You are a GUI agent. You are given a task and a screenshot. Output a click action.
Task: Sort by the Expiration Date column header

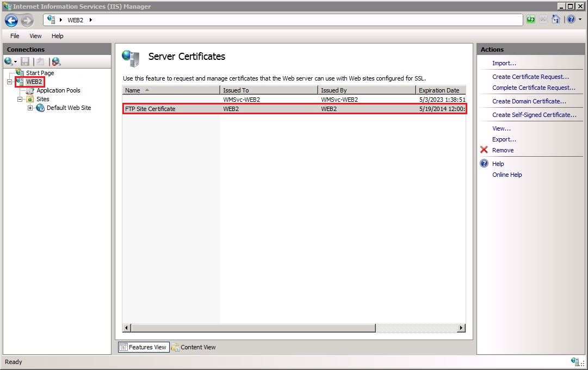pos(439,90)
